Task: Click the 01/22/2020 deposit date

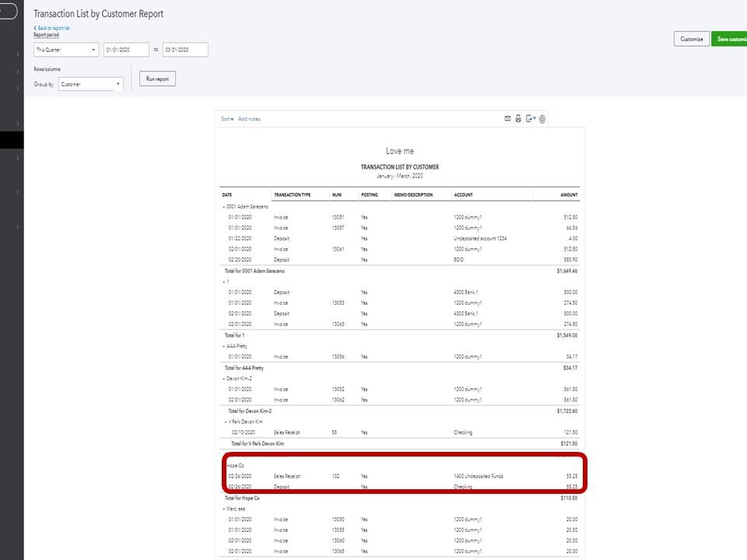Action: pyautogui.click(x=240, y=239)
